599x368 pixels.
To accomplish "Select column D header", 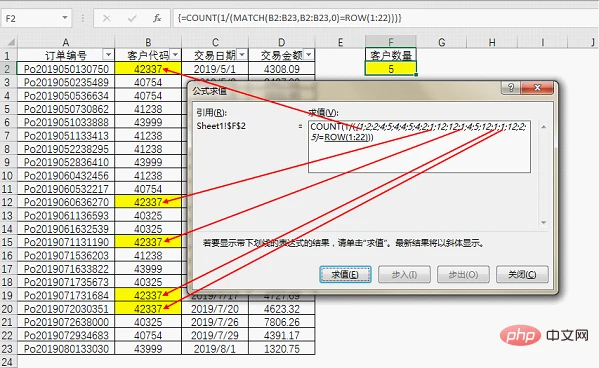I will (x=282, y=42).
